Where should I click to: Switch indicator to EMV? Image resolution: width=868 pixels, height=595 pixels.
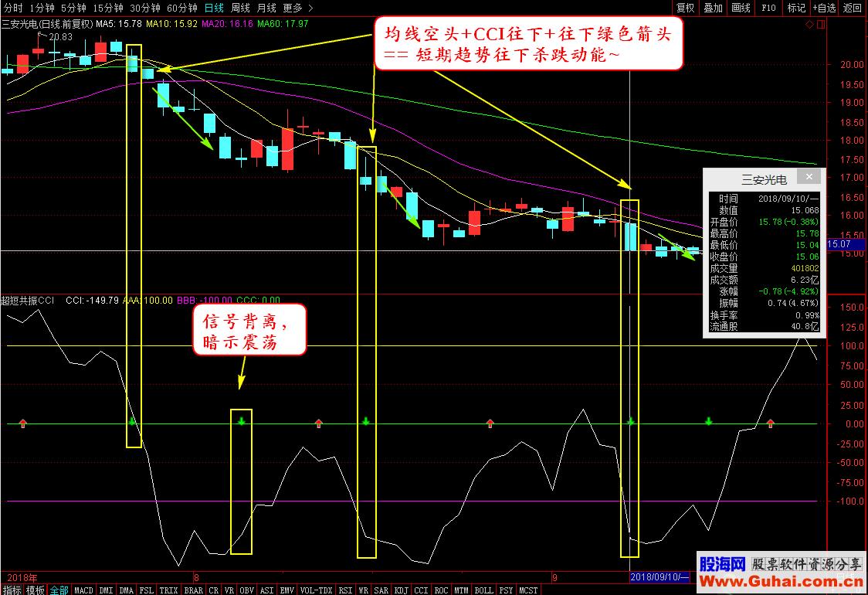point(287,590)
